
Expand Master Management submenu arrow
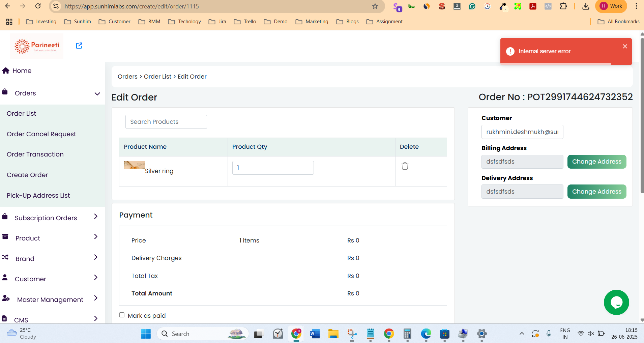click(96, 298)
